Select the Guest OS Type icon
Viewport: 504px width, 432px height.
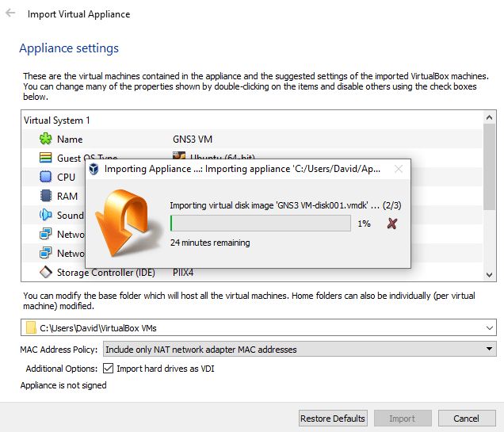tap(45, 158)
